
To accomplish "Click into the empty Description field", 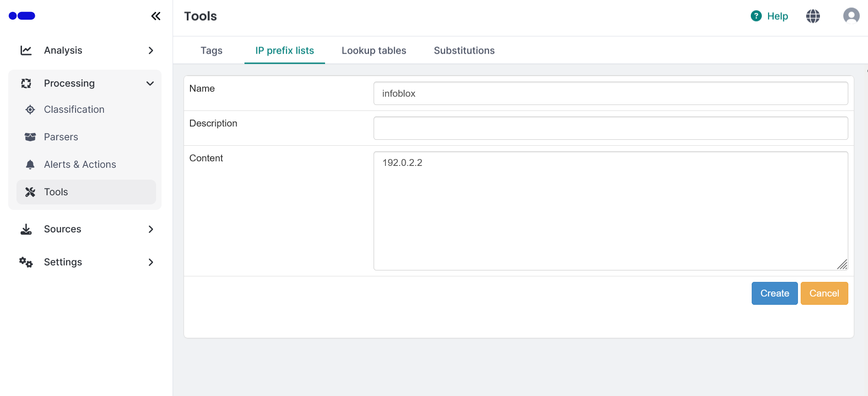I will [x=611, y=128].
